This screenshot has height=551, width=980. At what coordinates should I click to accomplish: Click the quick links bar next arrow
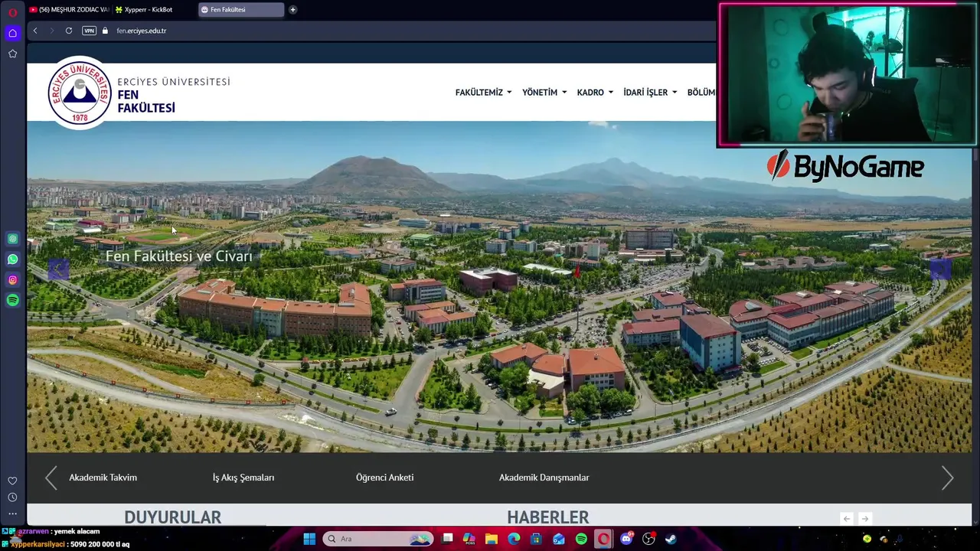tap(947, 478)
